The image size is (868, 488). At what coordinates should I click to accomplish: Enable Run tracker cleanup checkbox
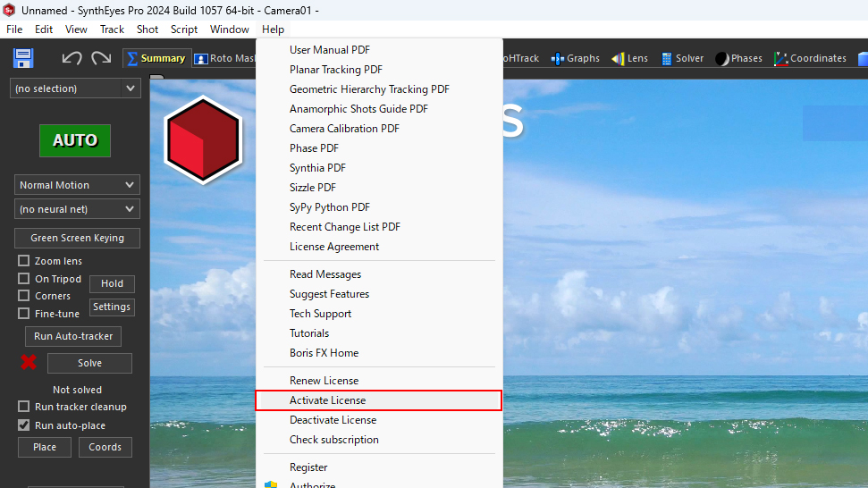pyautogui.click(x=24, y=406)
